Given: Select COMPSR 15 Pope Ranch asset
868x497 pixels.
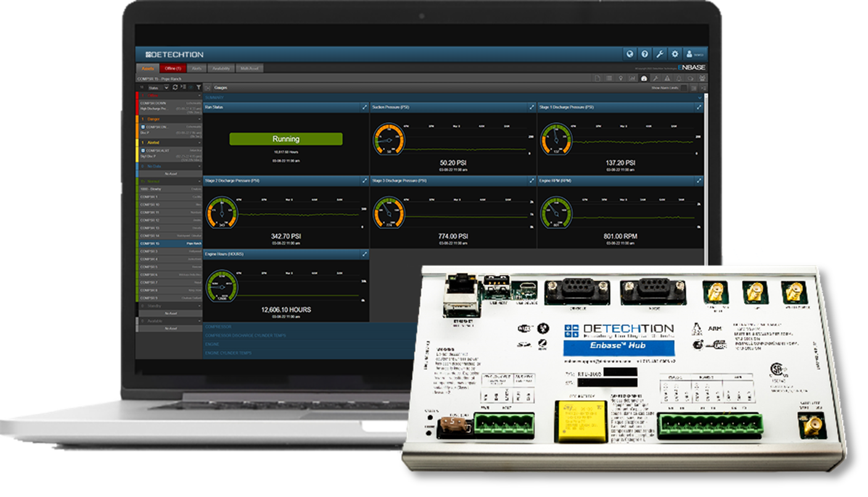Looking at the screenshot, I should tap(169, 243).
